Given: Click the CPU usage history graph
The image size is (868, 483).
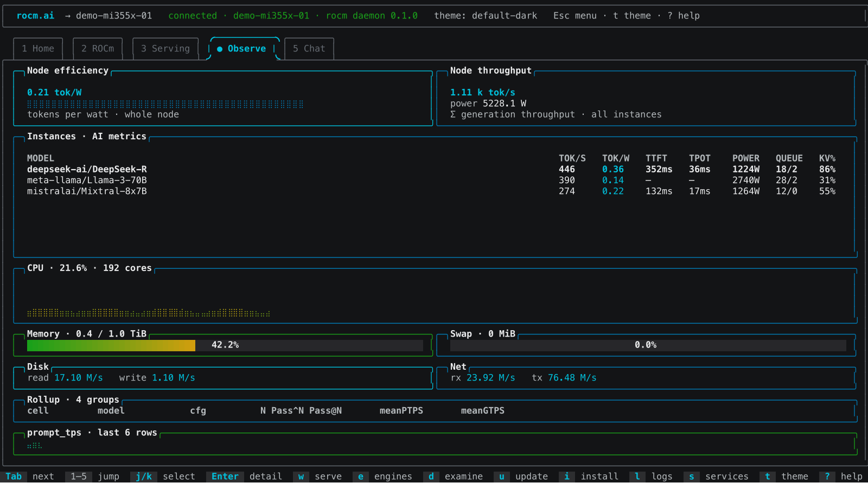Looking at the screenshot, I should pyautogui.click(x=149, y=313).
